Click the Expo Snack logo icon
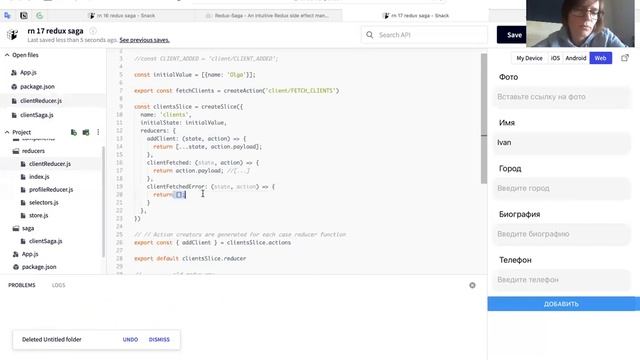 (12, 35)
